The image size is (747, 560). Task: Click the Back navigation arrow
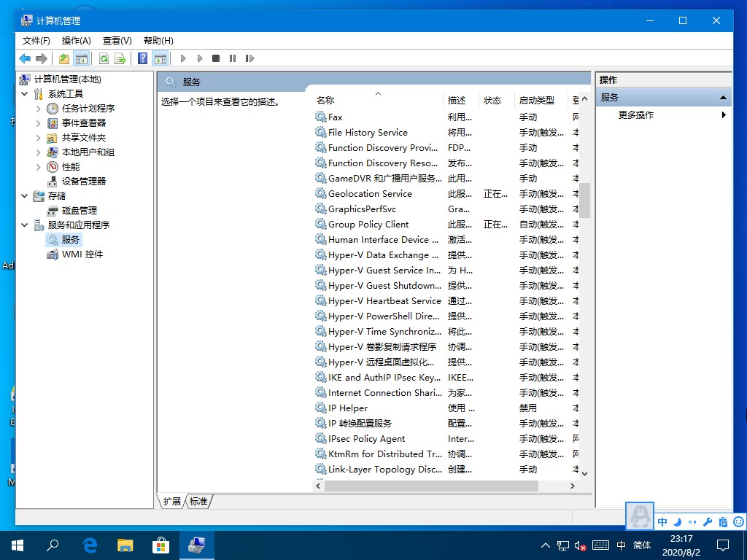[25, 58]
